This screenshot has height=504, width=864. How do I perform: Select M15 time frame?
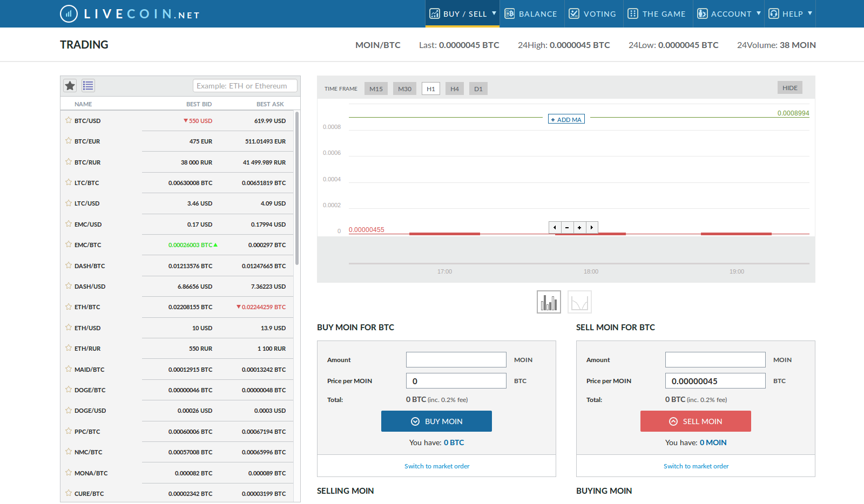tap(376, 88)
